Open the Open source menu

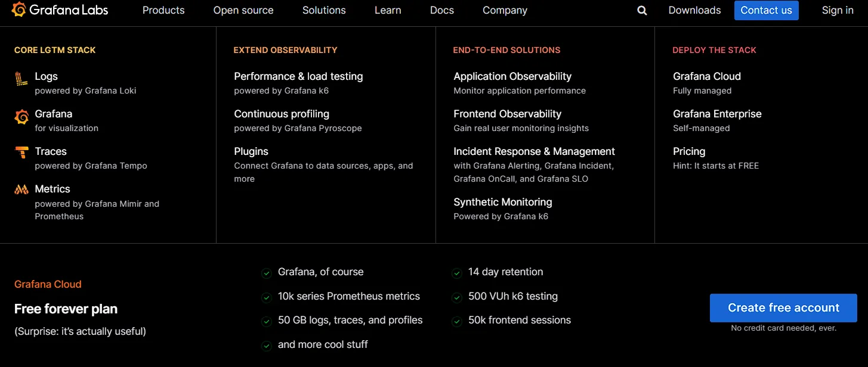[243, 10]
